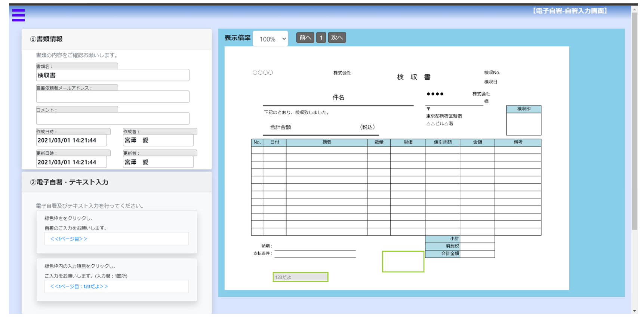Click the green 123だよ text box on document
The height and width of the screenshot is (320, 644).
(x=301, y=277)
